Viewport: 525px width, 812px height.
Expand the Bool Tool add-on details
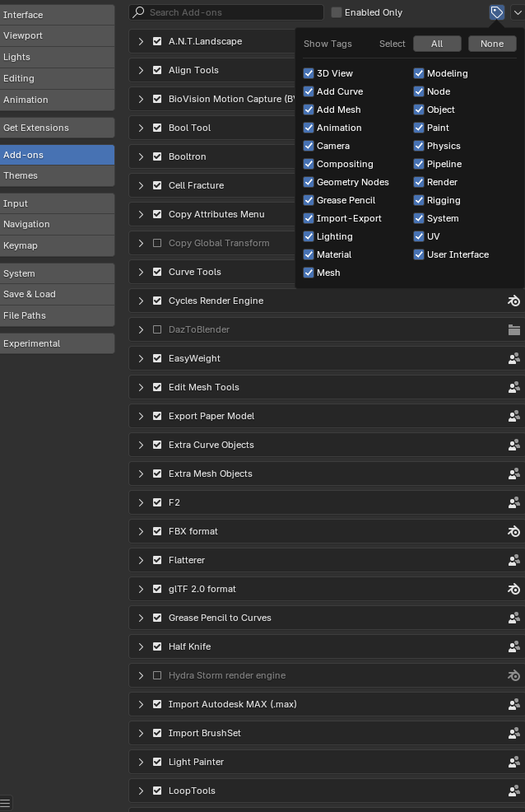[141, 128]
